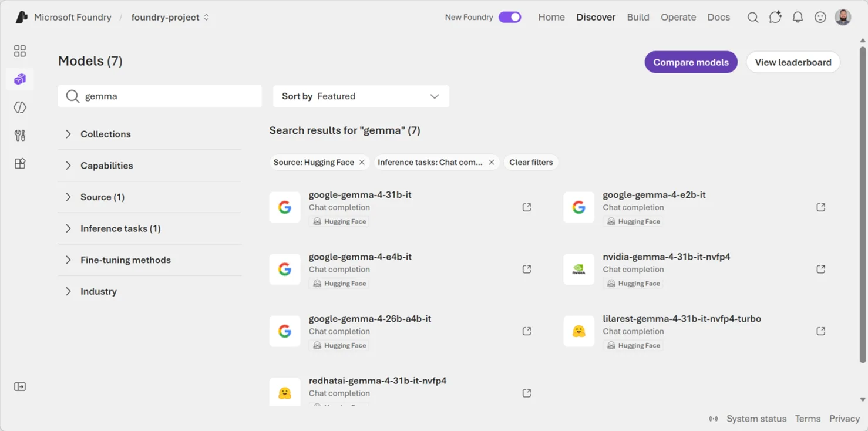
Task: Click the Compare models button
Action: coord(691,62)
